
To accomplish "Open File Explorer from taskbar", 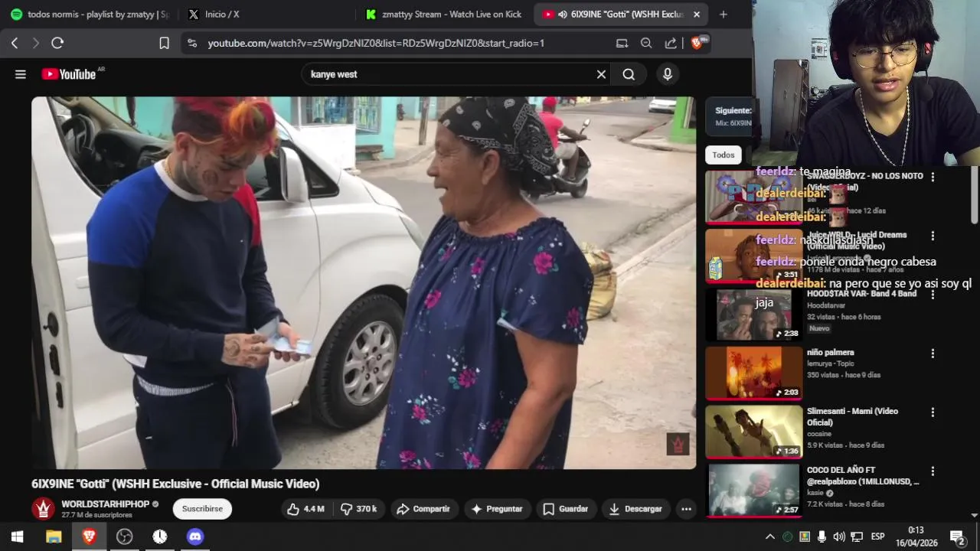I will (x=54, y=536).
